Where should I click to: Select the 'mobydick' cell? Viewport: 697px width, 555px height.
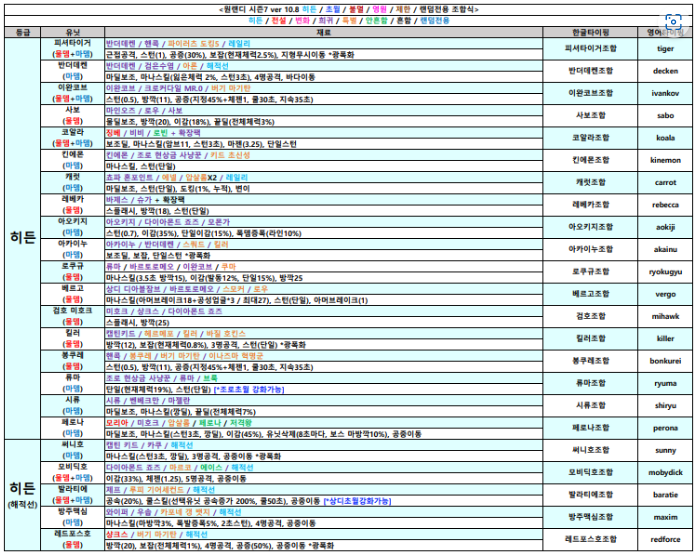click(665, 473)
